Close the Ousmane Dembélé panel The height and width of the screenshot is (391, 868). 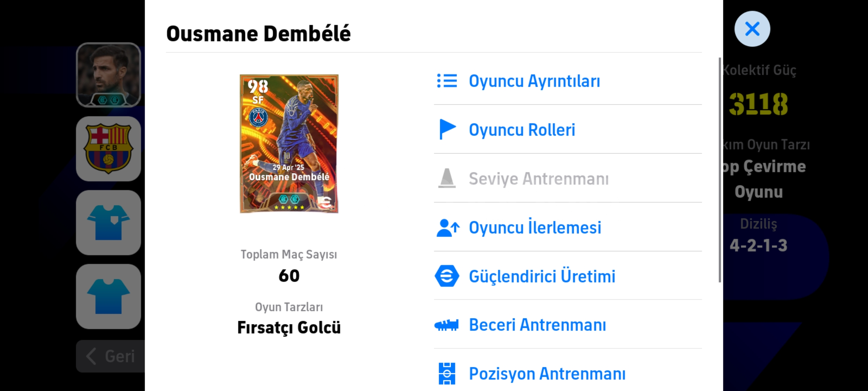point(752,29)
